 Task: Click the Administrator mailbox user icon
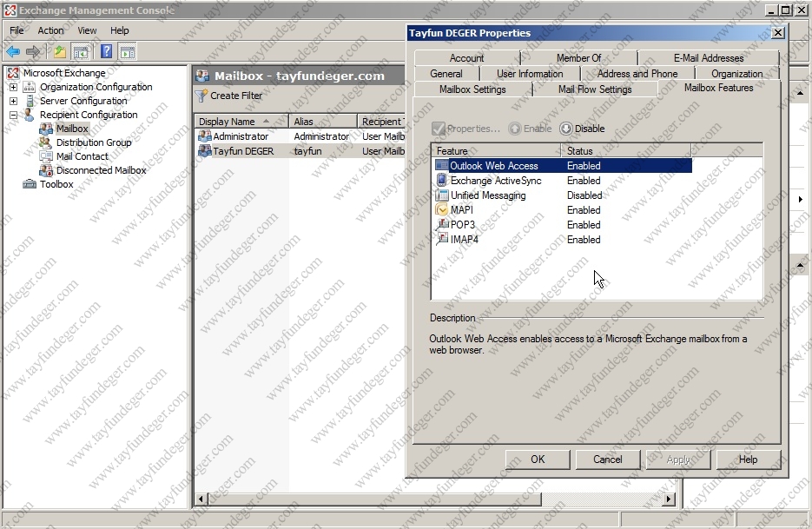pyautogui.click(x=205, y=136)
